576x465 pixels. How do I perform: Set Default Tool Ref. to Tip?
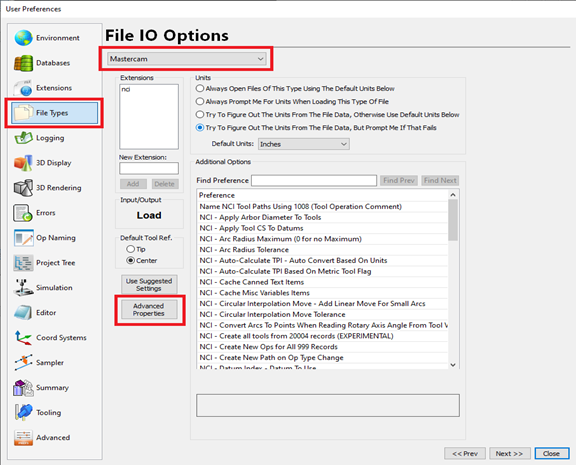(x=130, y=249)
